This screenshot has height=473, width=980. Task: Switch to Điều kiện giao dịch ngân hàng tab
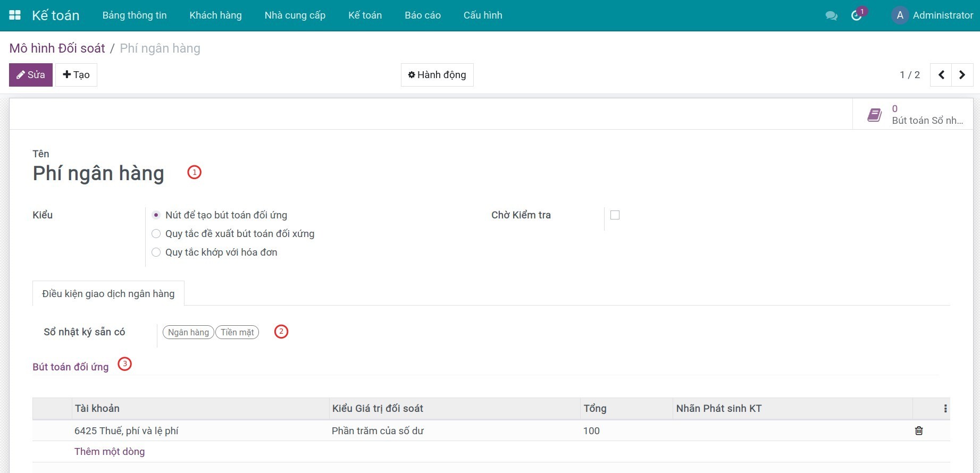click(x=108, y=294)
